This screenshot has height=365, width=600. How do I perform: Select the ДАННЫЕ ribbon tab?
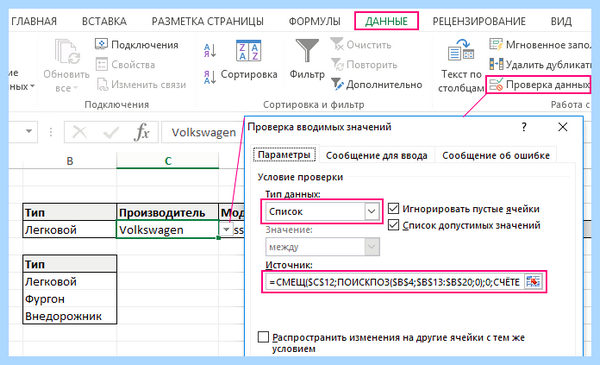click(x=386, y=21)
